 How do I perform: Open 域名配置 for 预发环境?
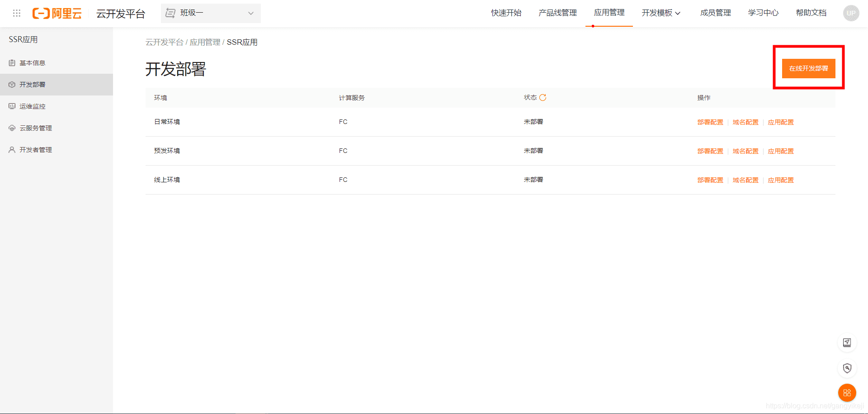[745, 151]
